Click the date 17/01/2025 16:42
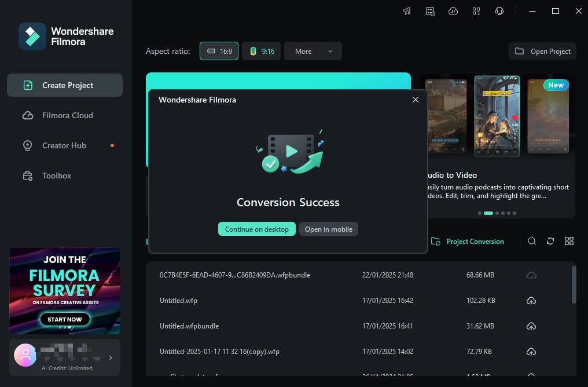The height and width of the screenshot is (387, 588). (388, 301)
